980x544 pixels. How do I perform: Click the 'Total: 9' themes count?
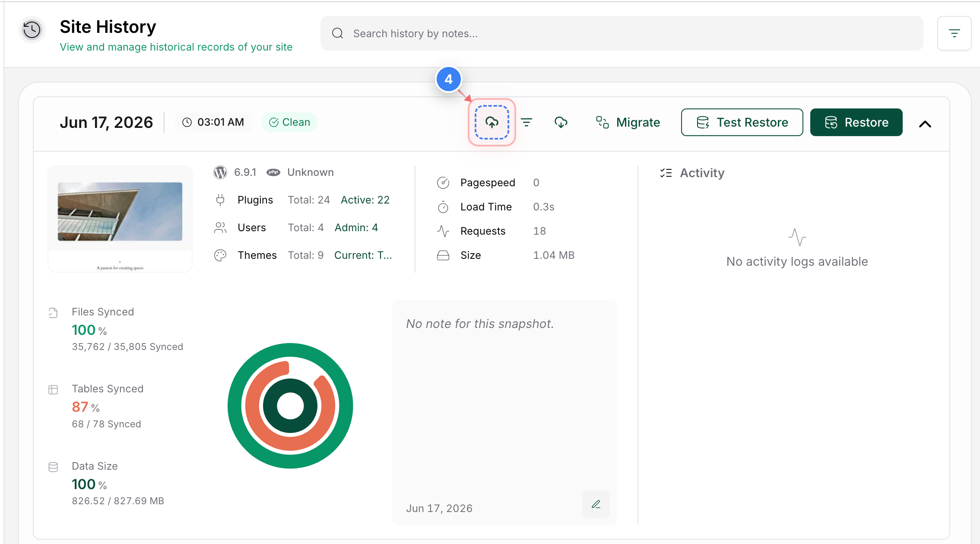306,255
